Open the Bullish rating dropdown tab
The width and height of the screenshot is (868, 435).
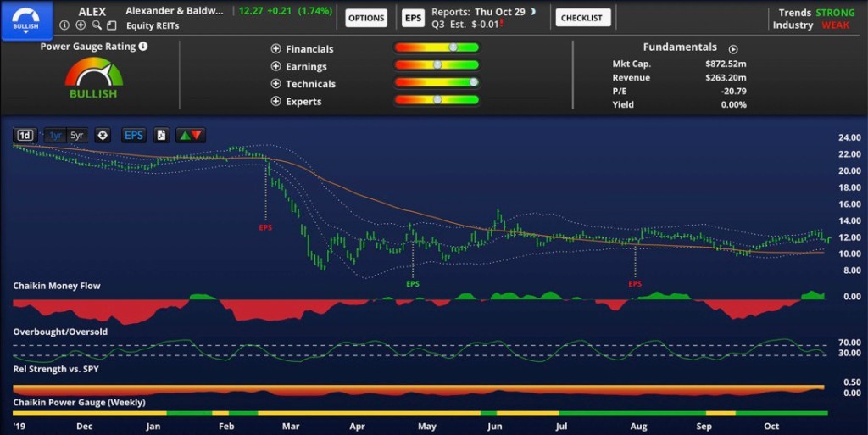[x=25, y=20]
